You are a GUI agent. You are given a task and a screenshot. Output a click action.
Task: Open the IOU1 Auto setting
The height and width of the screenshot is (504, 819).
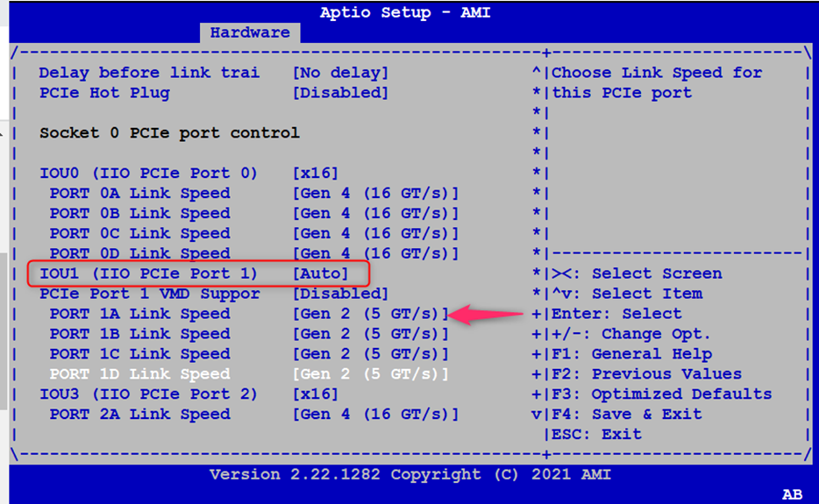click(x=320, y=273)
